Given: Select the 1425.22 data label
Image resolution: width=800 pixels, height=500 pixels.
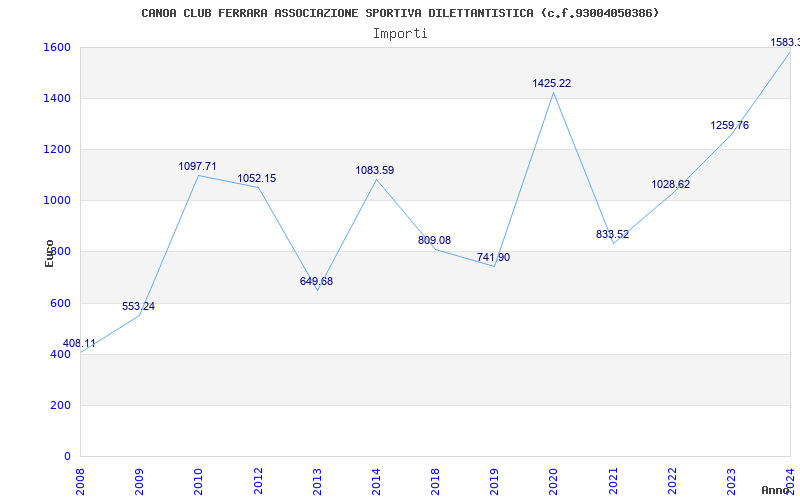Looking at the screenshot, I should tap(552, 83).
